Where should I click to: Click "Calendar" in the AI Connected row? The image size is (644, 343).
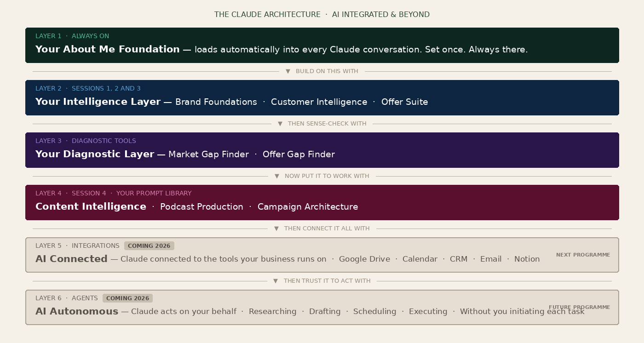(420, 259)
